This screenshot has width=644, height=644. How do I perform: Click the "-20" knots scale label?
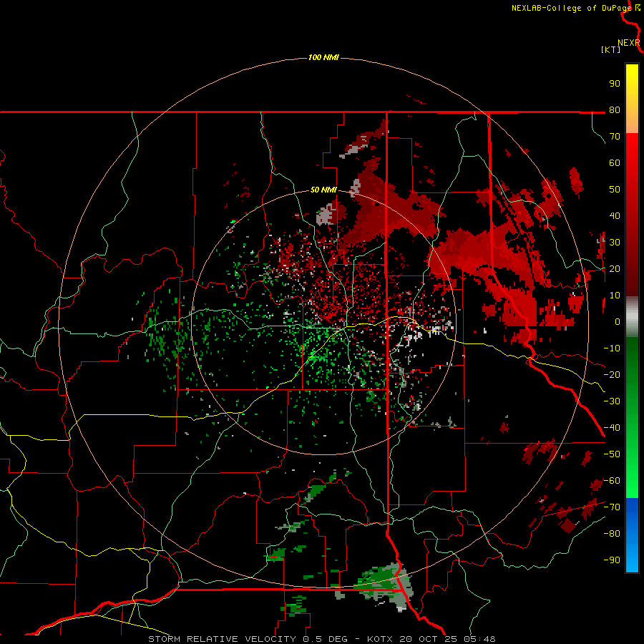click(x=612, y=374)
